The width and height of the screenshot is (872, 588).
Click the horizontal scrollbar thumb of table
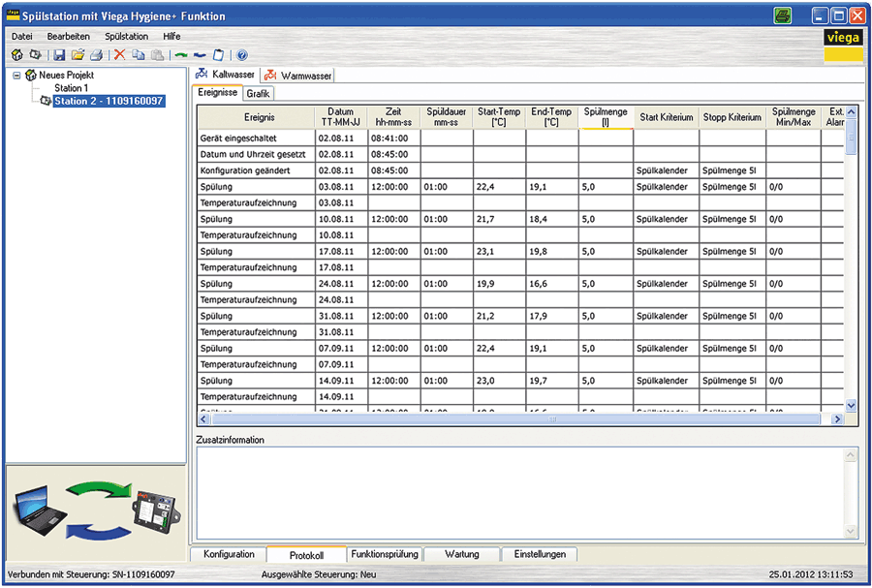[x=515, y=419]
